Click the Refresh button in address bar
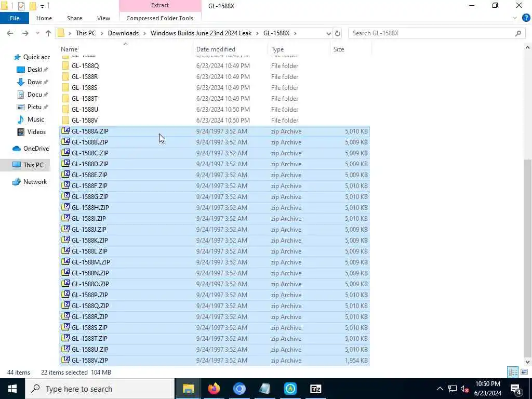The height and width of the screenshot is (399, 532). click(x=338, y=33)
